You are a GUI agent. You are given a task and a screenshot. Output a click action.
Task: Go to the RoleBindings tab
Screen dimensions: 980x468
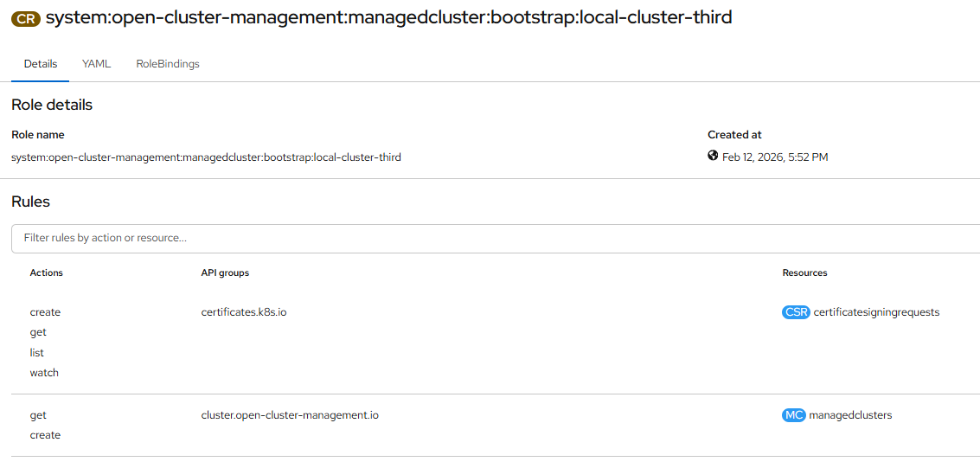coord(168,64)
